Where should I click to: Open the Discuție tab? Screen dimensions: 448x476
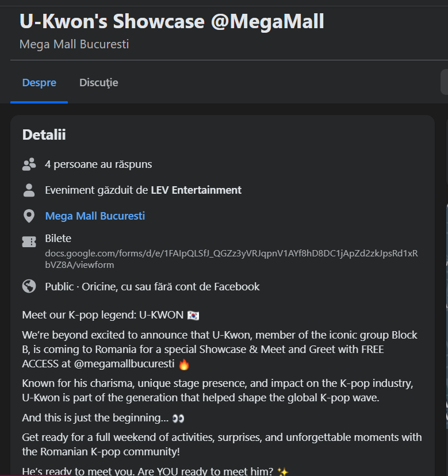click(x=98, y=83)
